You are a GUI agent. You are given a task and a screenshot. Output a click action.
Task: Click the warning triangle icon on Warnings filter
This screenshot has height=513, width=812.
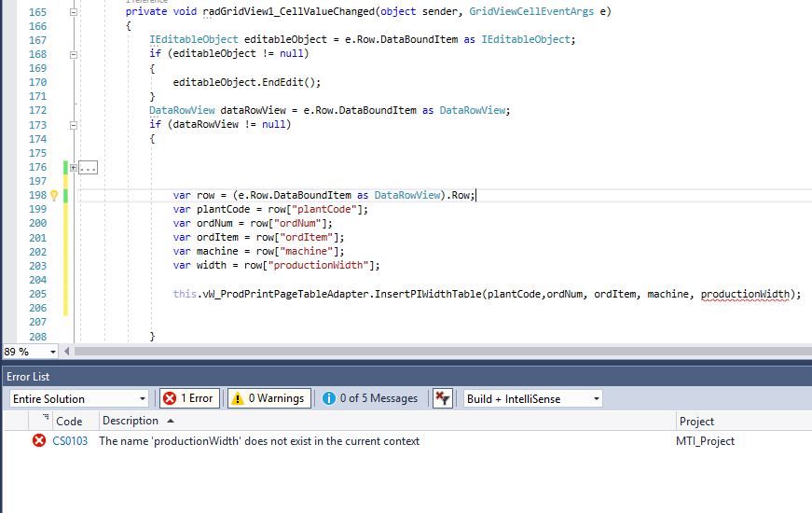[x=238, y=398]
